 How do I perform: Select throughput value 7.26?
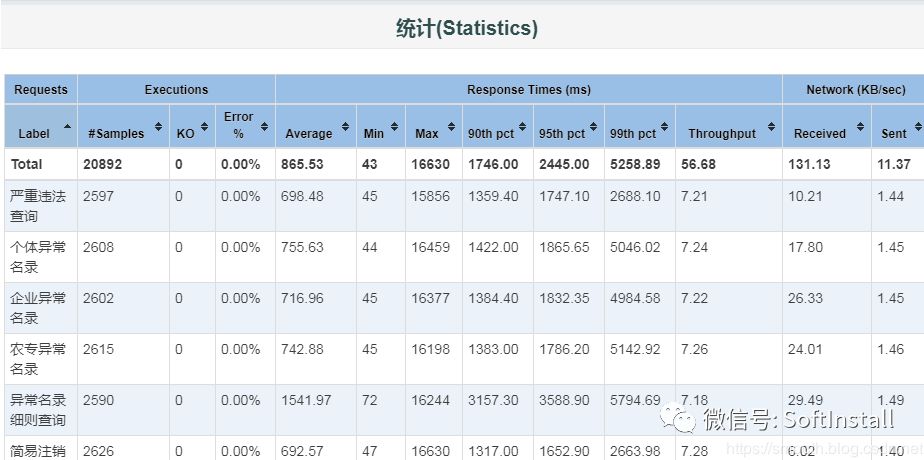[695, 349]
